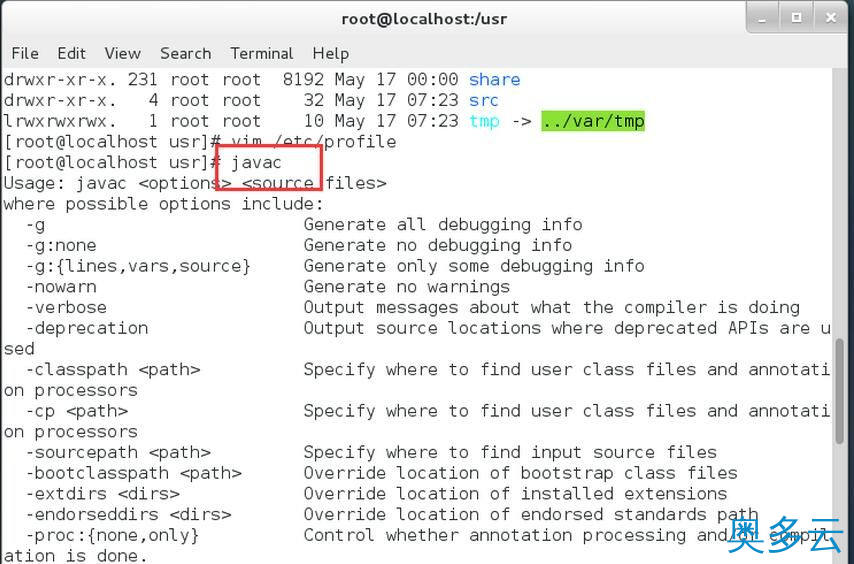Click the '-sourcepath <path>' option

coord(118,452)
